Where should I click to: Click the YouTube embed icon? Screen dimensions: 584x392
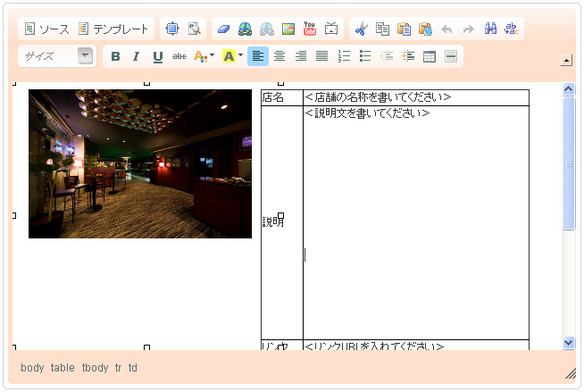[x=310, y=29]
